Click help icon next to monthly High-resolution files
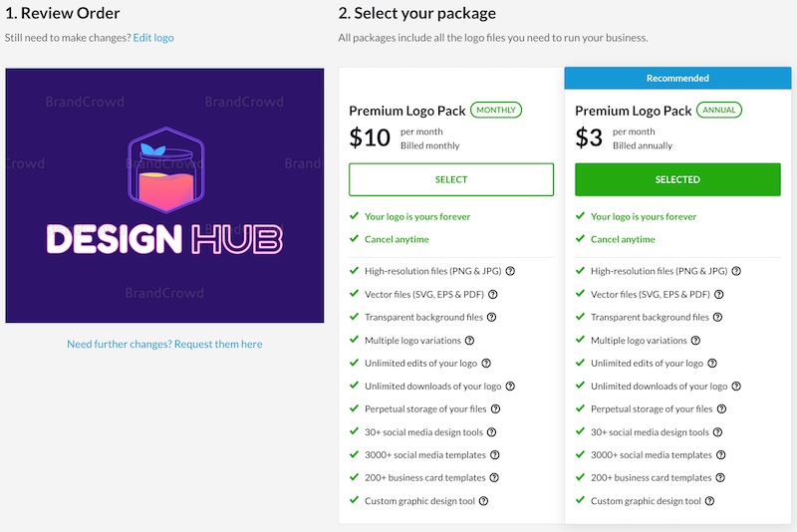Viewport: 797px width, 532px height. point(510,271)
